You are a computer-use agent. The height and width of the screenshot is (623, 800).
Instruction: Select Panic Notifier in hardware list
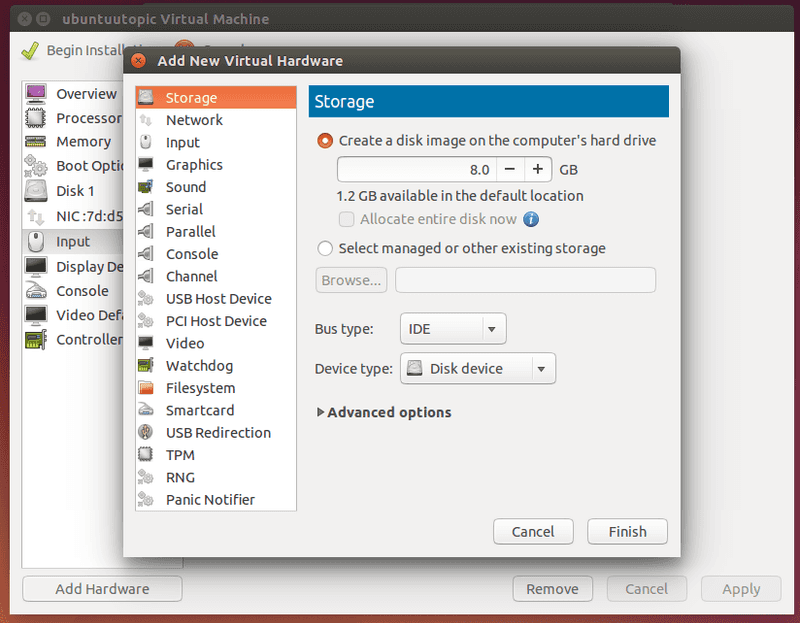pos(210,500)
